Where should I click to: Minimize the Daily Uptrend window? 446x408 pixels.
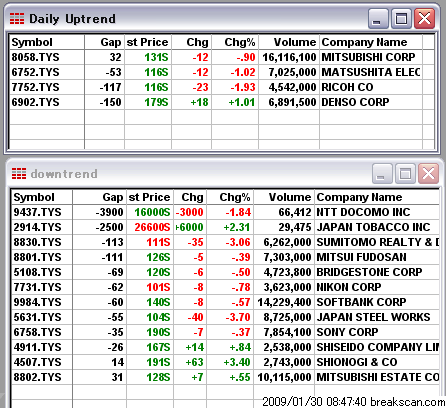[x=378, y=18]
